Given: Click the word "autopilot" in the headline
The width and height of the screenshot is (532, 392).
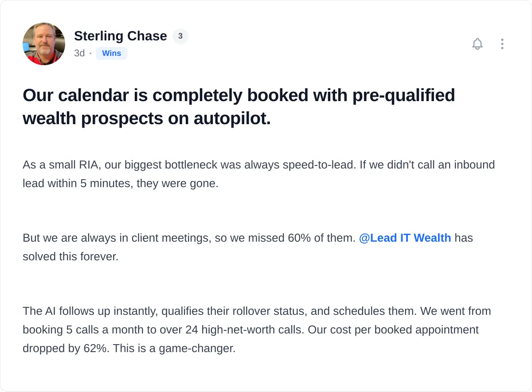Looking at the screenshot, I should pyautogui.click(x=232, y=118).
